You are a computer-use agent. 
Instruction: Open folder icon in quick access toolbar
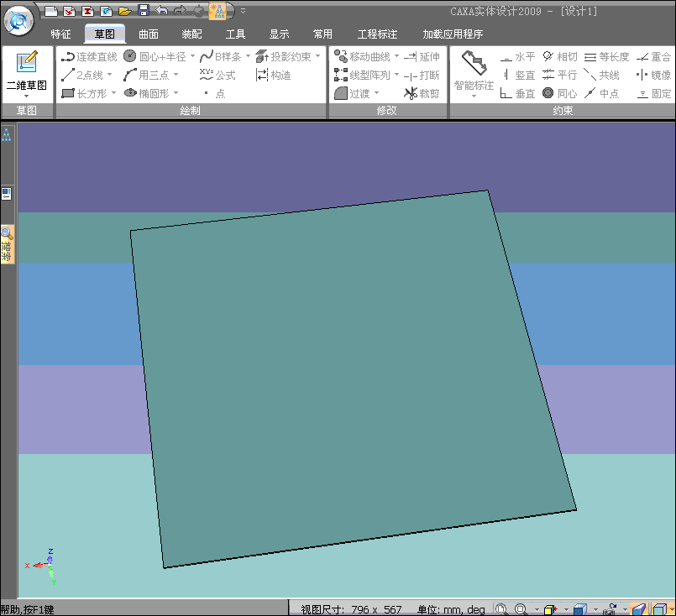(124, 11)
